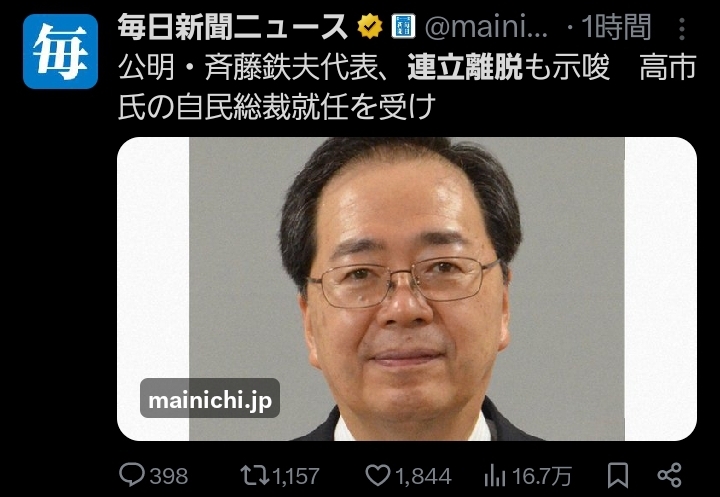The width and height of the screenshot is (720, 497).
Task: Toggle the bookmark icon for this post
Action: [x=618, y=475]
